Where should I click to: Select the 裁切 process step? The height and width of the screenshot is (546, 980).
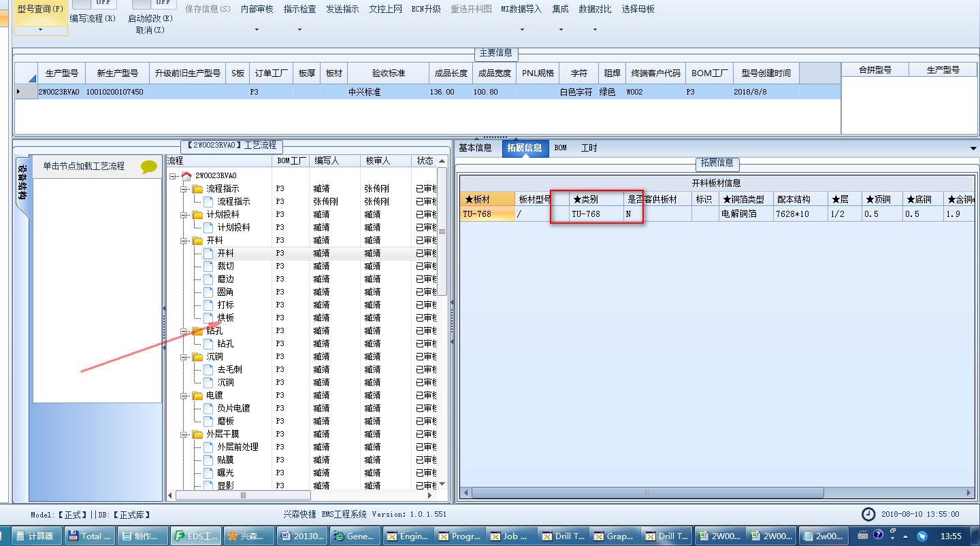[225, 266]
